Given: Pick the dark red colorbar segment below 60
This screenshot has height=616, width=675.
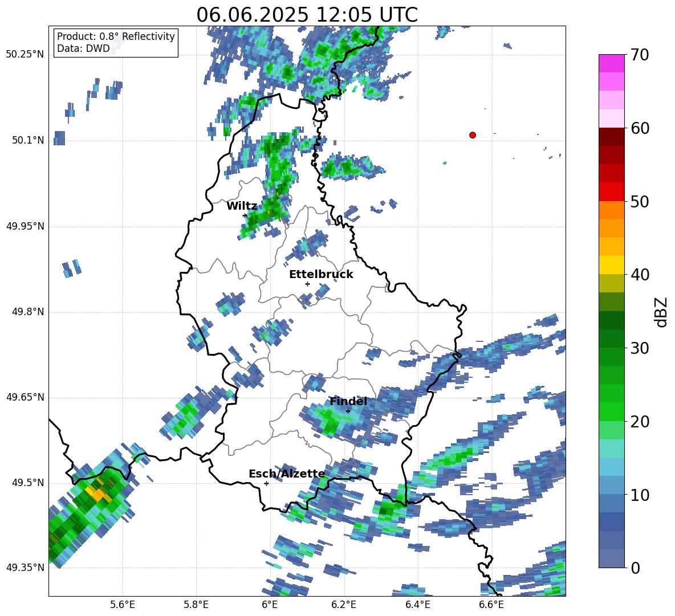Looking at the screenshot, I should pyautogui.click(x=611, y=136).
